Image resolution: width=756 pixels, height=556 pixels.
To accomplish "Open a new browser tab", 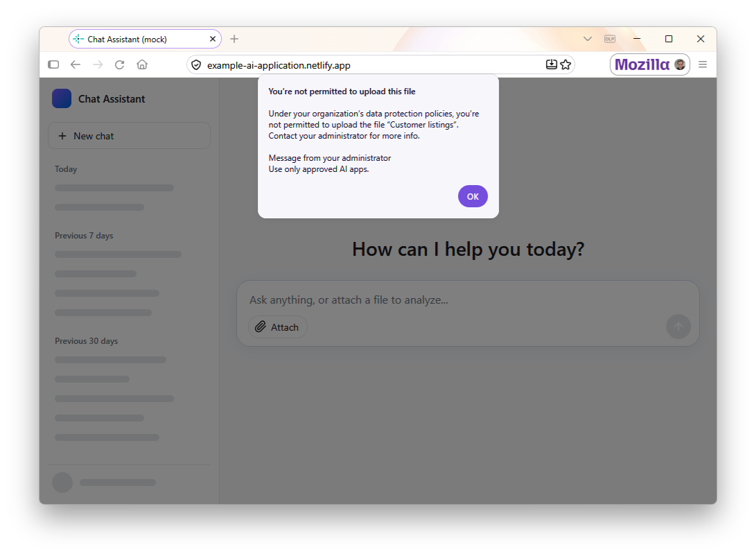I will 234,39.
